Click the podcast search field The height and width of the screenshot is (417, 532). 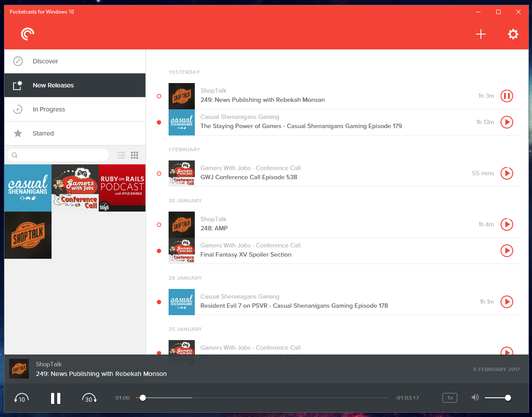tap(58, 155)
